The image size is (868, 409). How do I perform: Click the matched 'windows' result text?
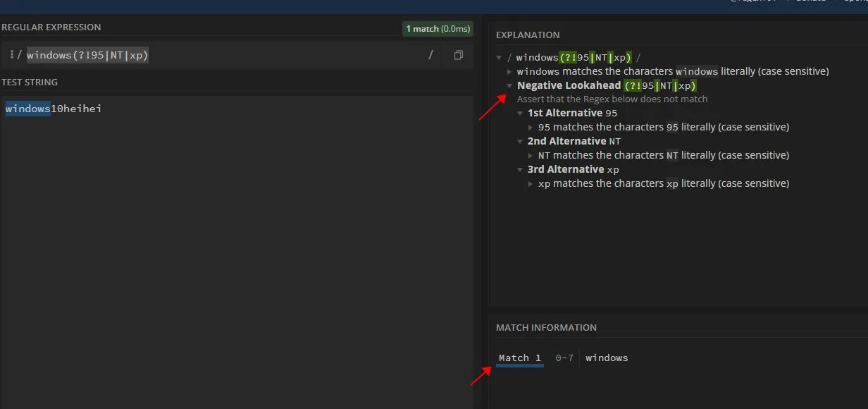[607, 358]
